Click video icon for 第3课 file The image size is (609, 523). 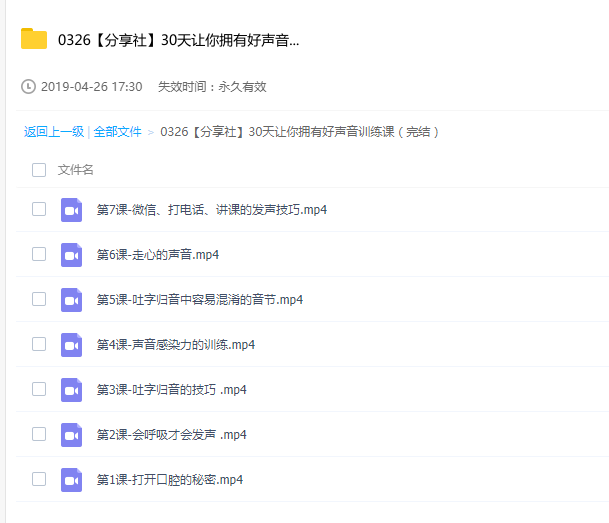(x=71, y=390)
